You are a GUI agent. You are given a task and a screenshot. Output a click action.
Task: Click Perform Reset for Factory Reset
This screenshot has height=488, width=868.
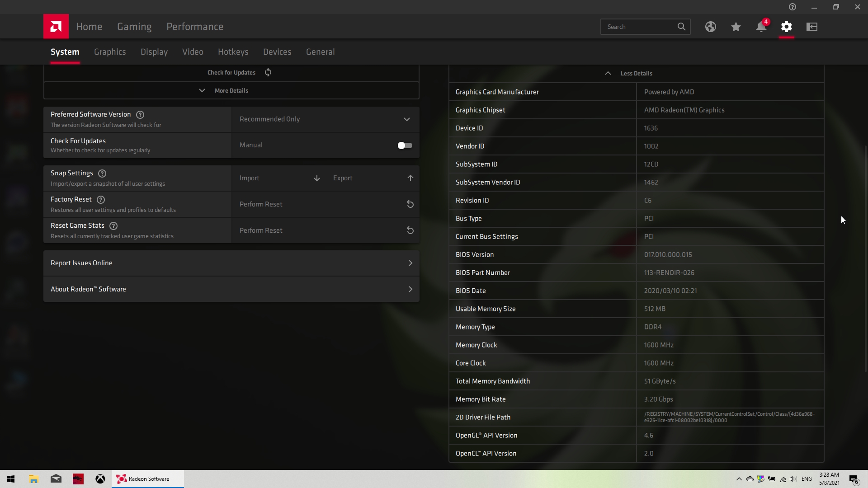325,204
